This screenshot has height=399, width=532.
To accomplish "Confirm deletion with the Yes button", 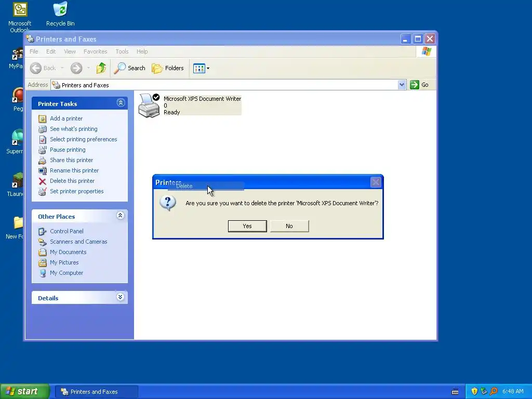I will [x=247, y=226].
